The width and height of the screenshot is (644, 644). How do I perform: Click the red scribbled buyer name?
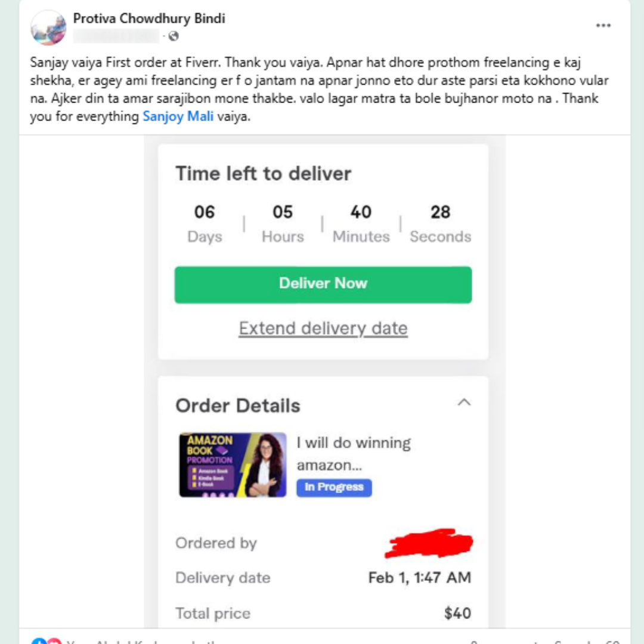428,543
